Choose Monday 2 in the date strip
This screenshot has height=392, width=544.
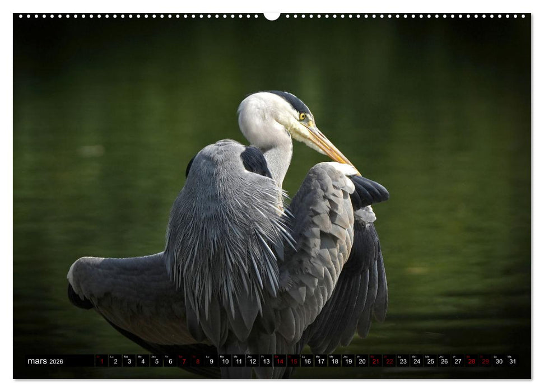click(x=115, y=361)
